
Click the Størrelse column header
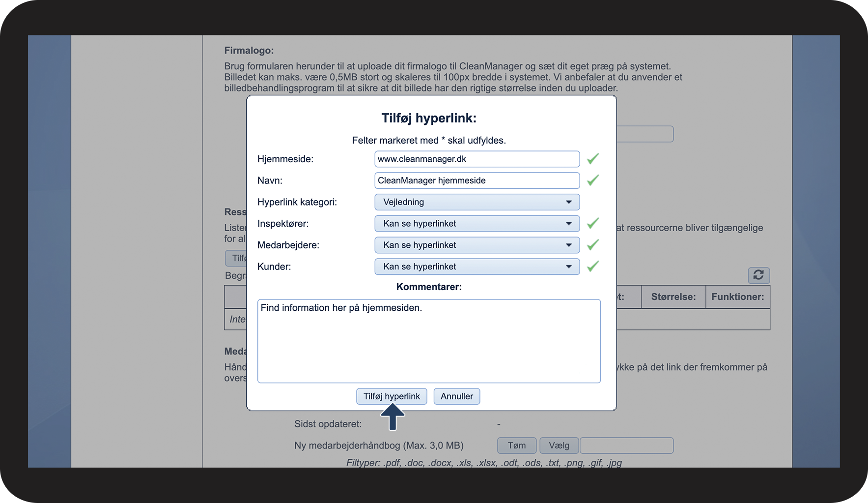tap(673, 297)
